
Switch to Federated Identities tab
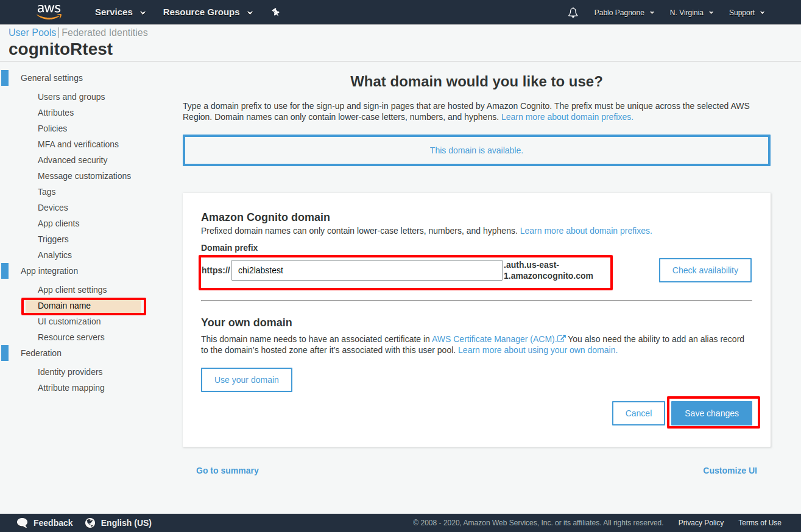click(105, 33)
